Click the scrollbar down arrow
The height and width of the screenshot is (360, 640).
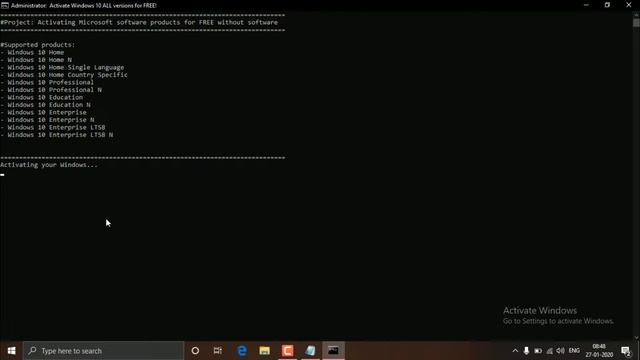point(636,338)
